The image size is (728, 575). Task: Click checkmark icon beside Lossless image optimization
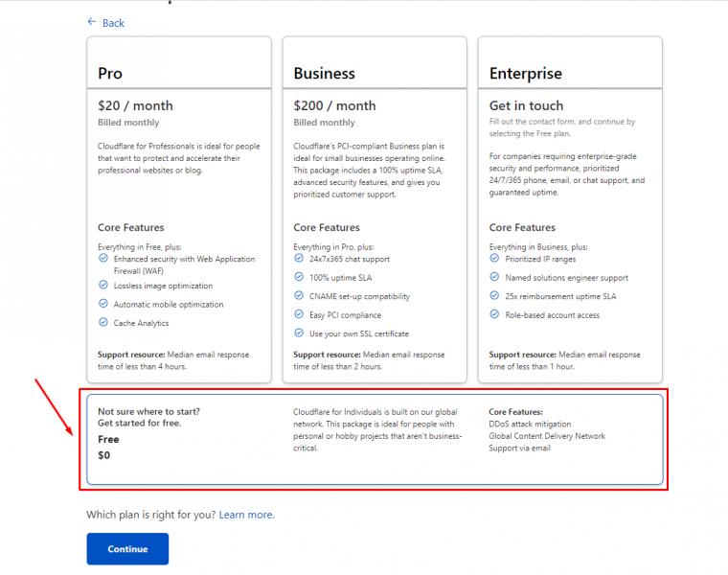[x=103, y=285]
